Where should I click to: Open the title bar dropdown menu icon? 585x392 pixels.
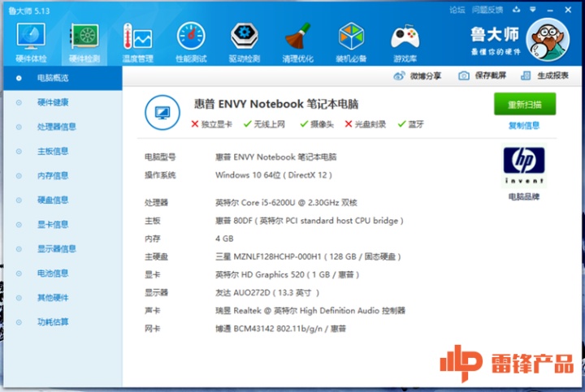pyautogui.click(x=533, y=10)
